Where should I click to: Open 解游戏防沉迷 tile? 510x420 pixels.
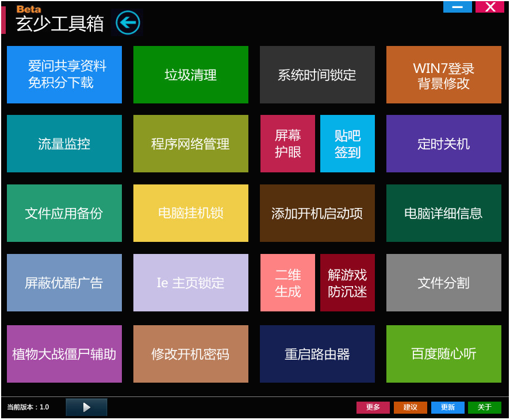347,283
